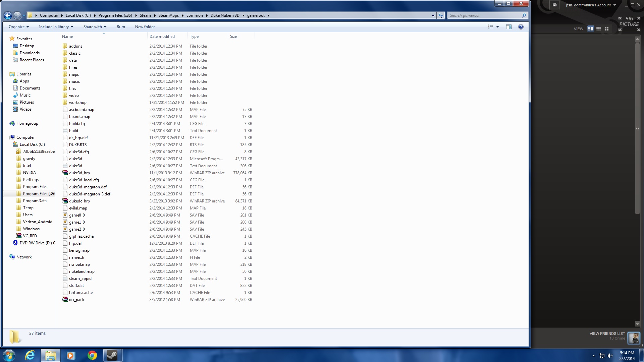Select the duke3d_hrp ZIP archive
Image resolution: width=644 pixels, height=362 pixels.
(79, 173)
